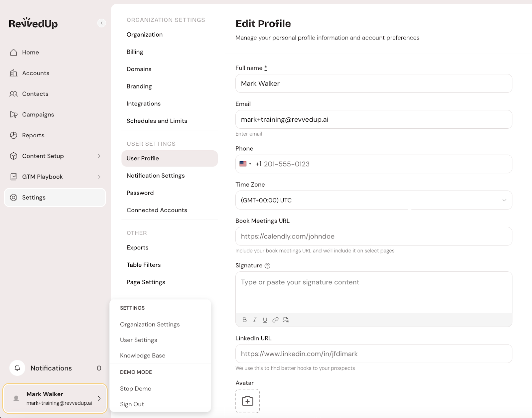Viewport: 532px width, 418px height.
Task: Select Stop Demo in the popup menu
Action: [x=136, y=389]
